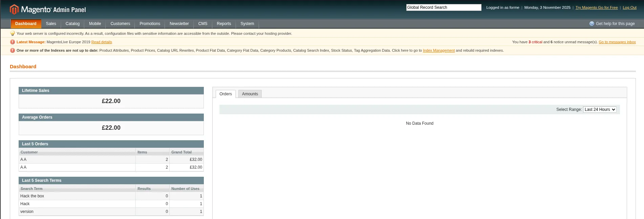This screenshot has height=219, width=644.
Task: Click red alert icon beside Indexes warning
Action: (x=13, y=50)
